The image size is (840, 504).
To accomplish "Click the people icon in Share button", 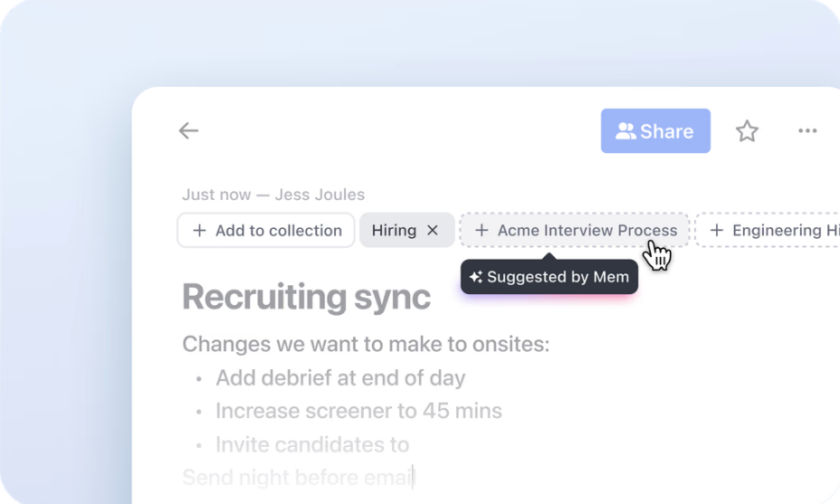I will click(x=625, y=131).
